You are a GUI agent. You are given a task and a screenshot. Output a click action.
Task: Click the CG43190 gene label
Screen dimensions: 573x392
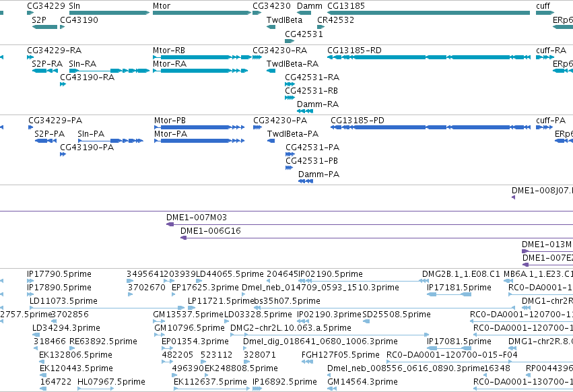coord(79,20)
